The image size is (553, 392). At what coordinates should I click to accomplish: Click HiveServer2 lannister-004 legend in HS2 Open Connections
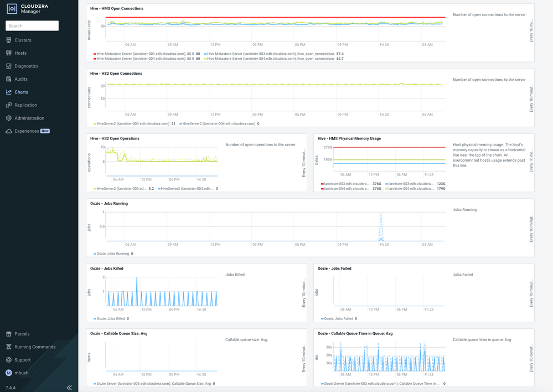219,123
